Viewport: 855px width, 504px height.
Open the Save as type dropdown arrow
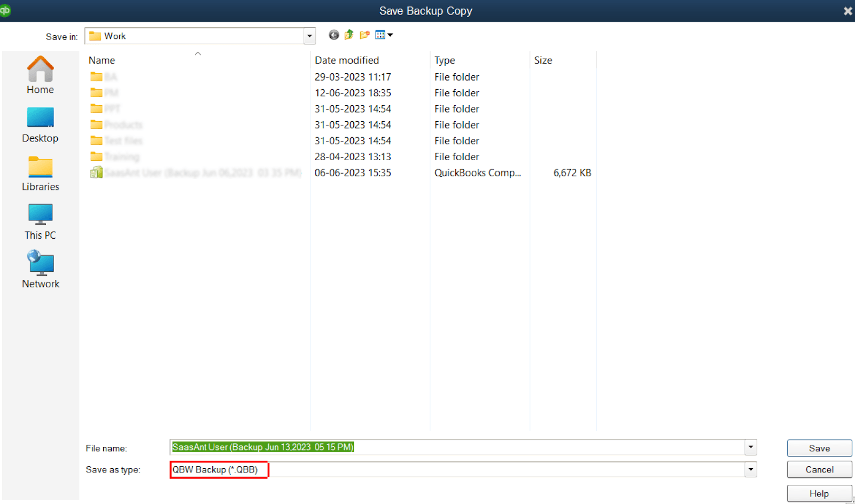751,469
